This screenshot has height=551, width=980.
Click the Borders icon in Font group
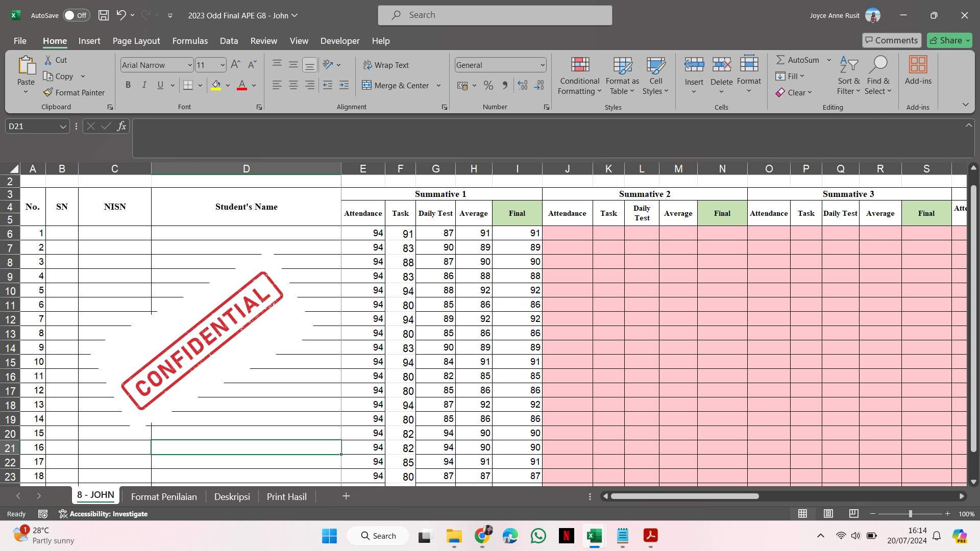pyautogui.click(x=188, y=85)
